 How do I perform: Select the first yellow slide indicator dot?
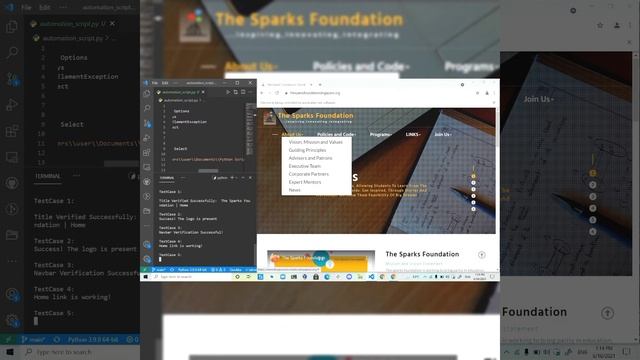[x=473, y=176]
